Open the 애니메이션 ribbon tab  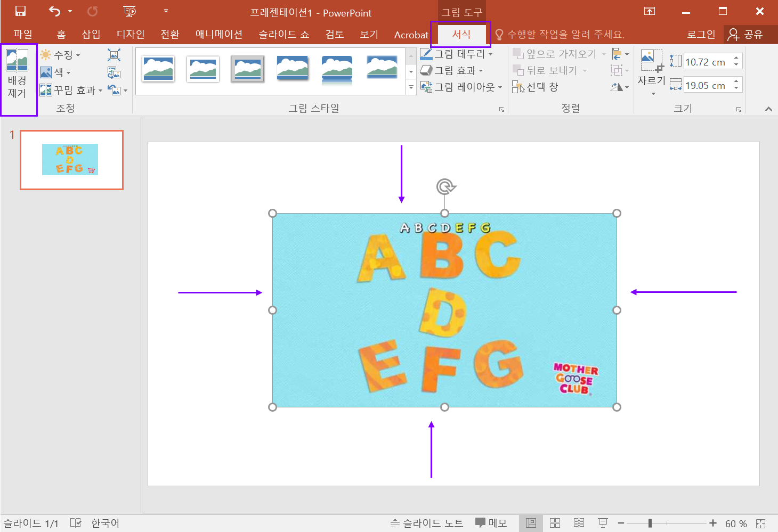tap(219, 35)
